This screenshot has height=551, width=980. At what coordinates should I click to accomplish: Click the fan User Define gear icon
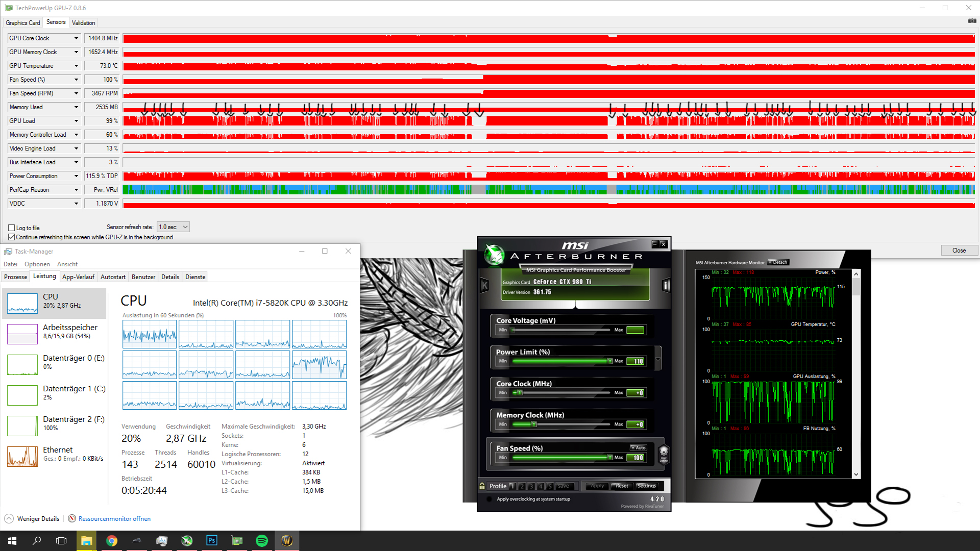click(664, 453)
